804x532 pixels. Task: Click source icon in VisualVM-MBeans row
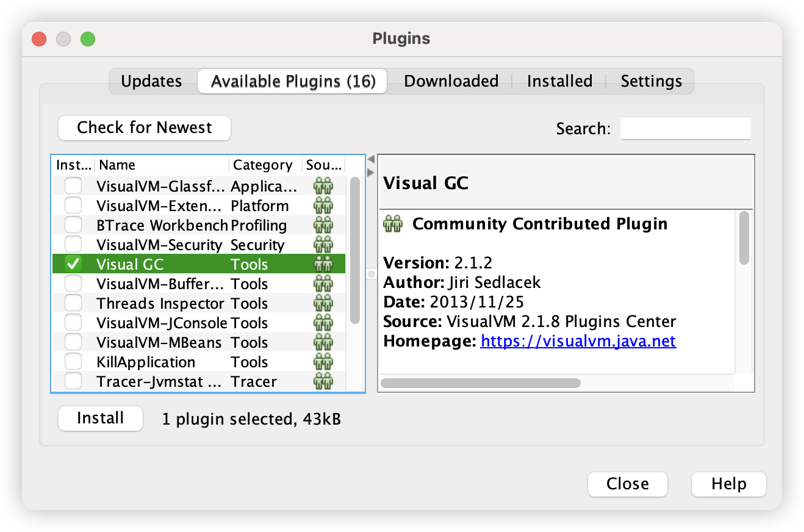[323, 342]
